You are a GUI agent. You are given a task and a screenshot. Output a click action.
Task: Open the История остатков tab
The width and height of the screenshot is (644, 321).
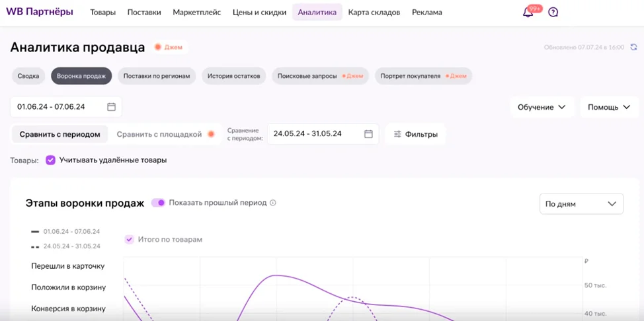click(x=233, y=76)
